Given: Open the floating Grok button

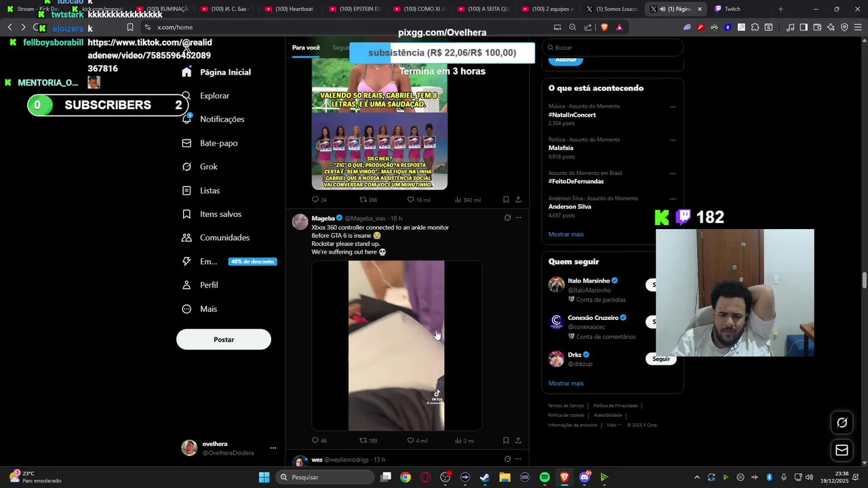Looking at the screenshot, I should pos(842,423).
